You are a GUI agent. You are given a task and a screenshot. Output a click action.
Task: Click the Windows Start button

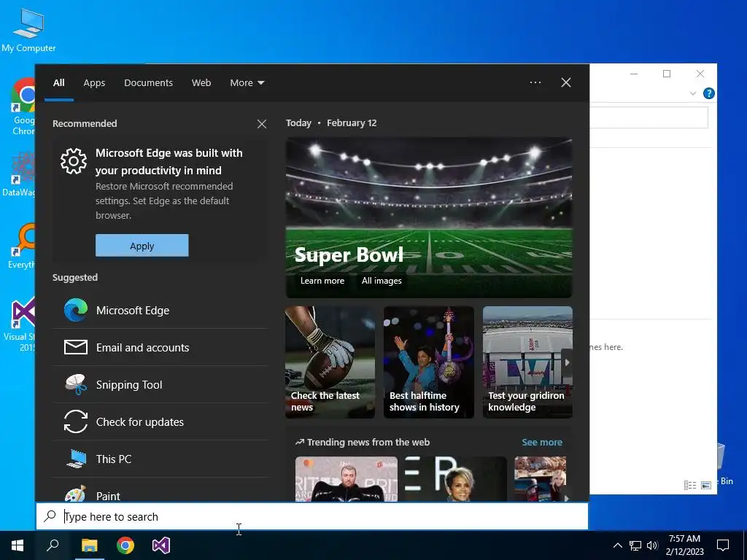18,545
